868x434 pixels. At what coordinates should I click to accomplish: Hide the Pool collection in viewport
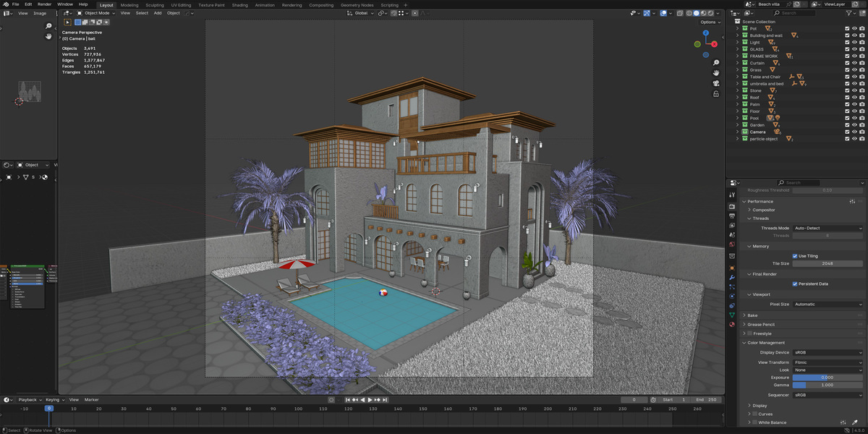point(854,118)
